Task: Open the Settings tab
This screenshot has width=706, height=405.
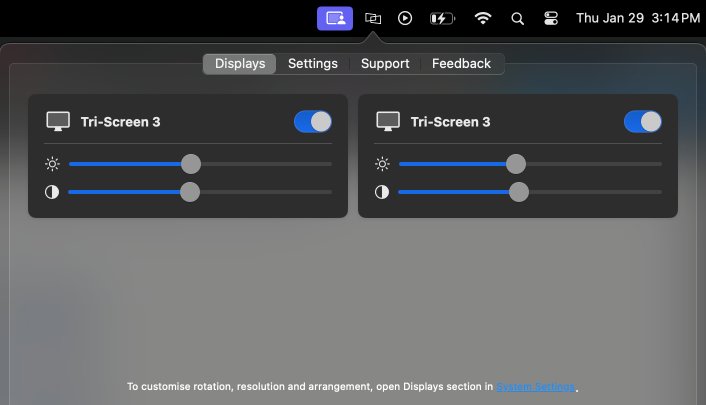Action: pyautogui.click(x=313, y=64)
